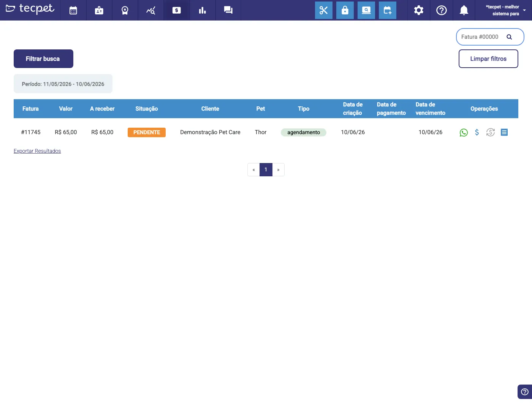The image size is (532, 418).
Task: Click the agendamento type tag
Action: tap(304, 132)
